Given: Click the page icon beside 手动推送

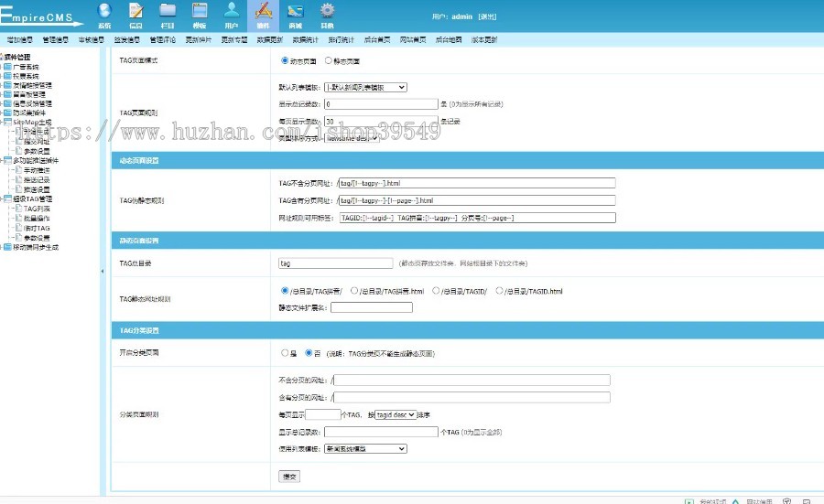Looking at the screenshot, I should pos(18,170).
